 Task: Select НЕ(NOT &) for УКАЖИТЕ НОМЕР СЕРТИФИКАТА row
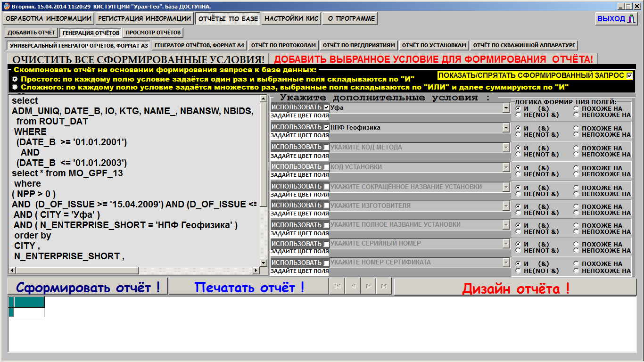click(x=519, y=271)
